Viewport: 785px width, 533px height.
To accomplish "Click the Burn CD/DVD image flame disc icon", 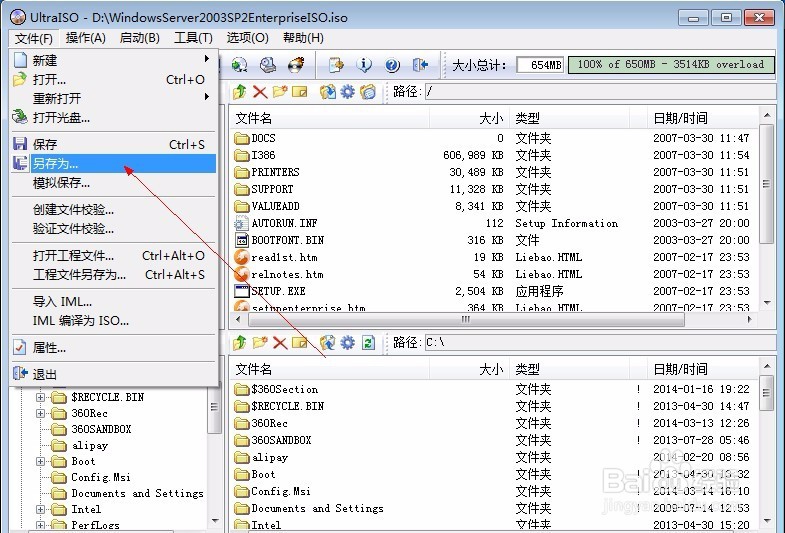I will coord(296,65).
